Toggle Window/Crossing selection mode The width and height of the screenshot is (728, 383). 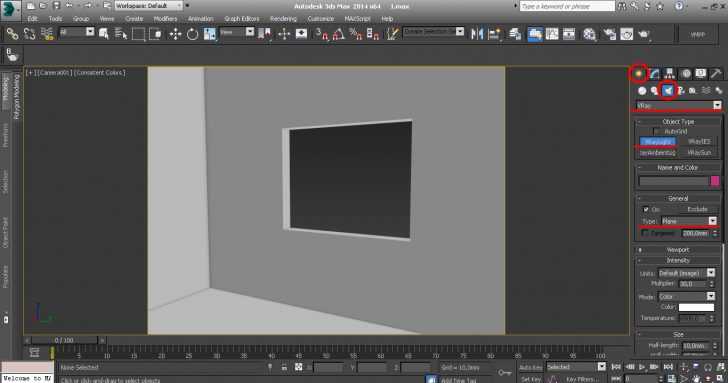tap(156, 34)
